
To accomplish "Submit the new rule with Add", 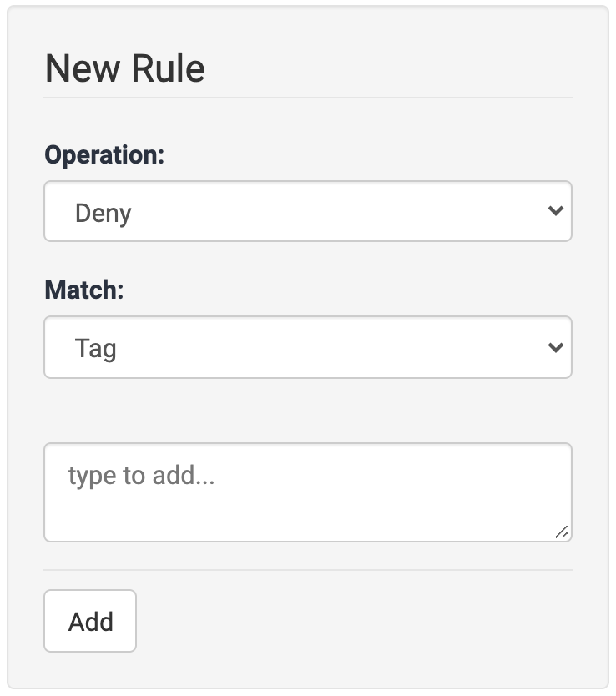I will coord(90,622).
